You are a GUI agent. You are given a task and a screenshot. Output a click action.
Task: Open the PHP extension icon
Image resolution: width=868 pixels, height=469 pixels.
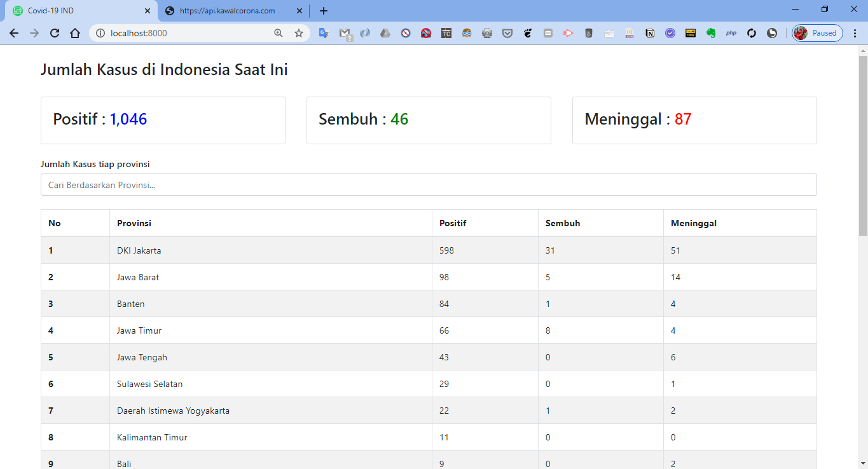point(731,33)
